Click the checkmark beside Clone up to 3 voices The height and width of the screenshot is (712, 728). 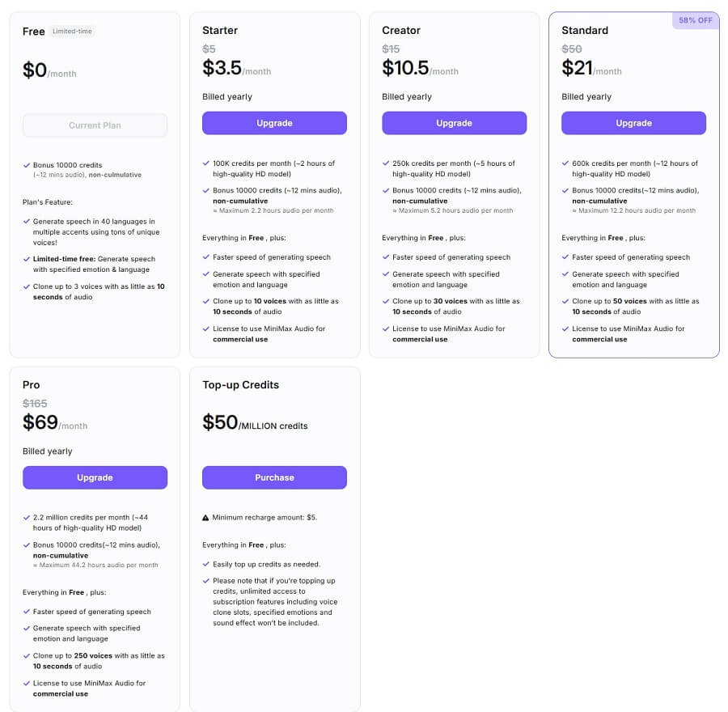click(26, 286)
